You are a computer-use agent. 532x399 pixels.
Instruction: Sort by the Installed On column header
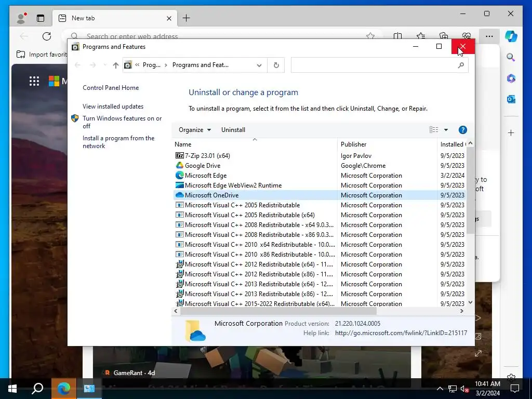point(452,144)
